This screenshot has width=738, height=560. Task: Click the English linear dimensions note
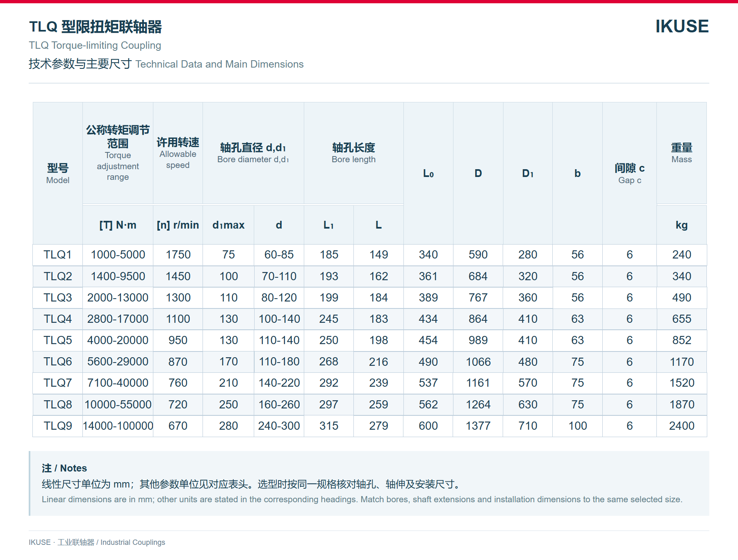(362, 499)
